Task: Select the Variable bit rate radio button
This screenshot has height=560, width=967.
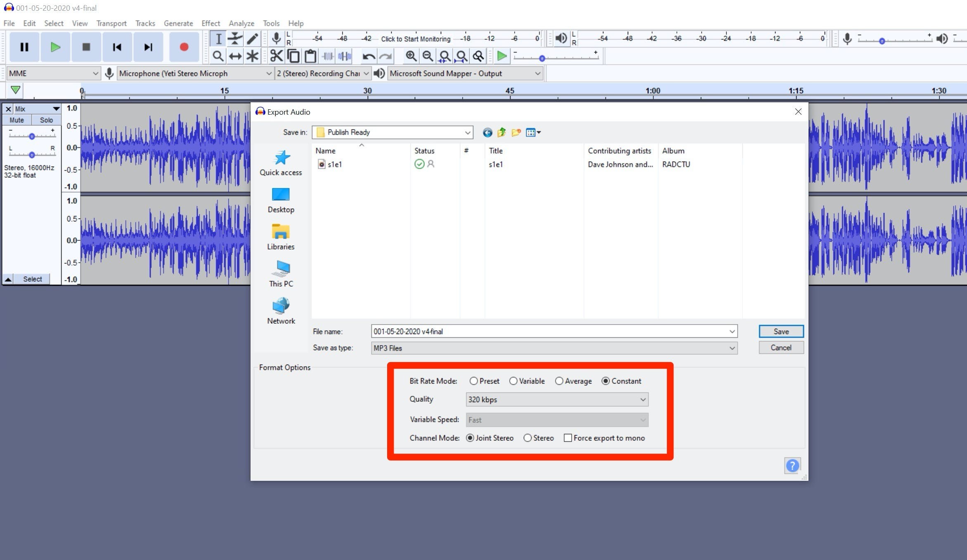Action: click(513, 381)
